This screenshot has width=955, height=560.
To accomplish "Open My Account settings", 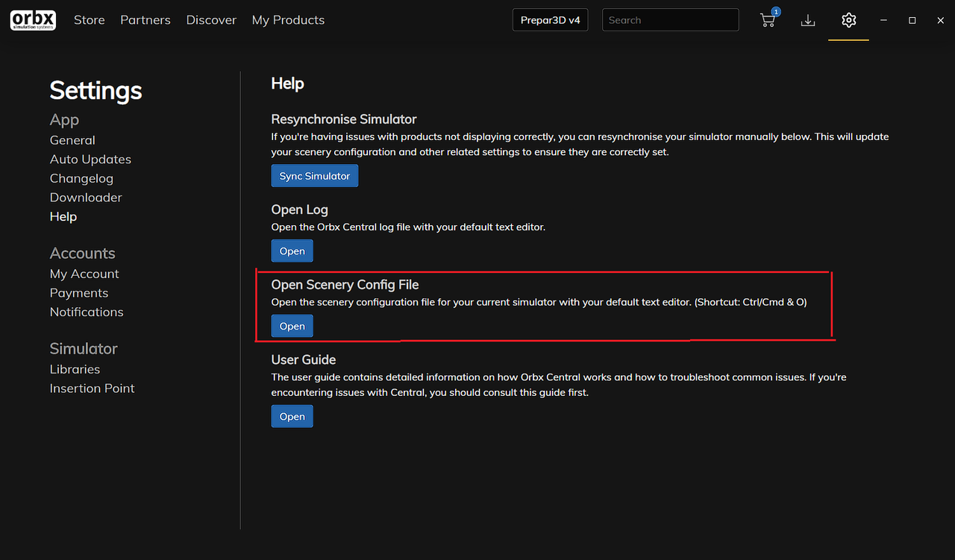I will tap(84, 274).
